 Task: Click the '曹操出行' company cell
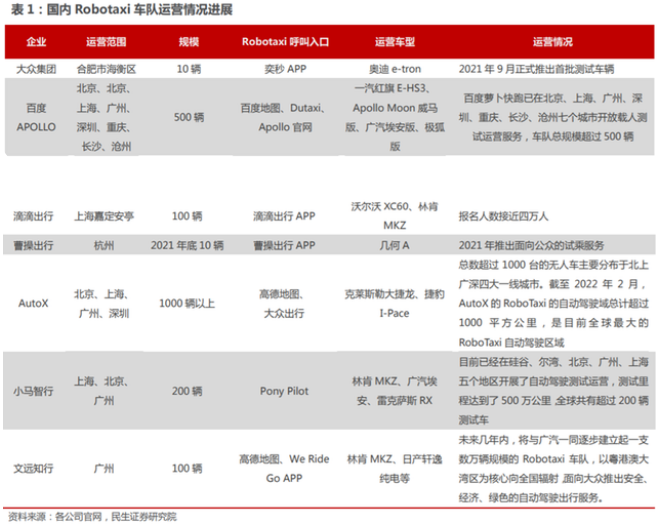tap(33, 245)
